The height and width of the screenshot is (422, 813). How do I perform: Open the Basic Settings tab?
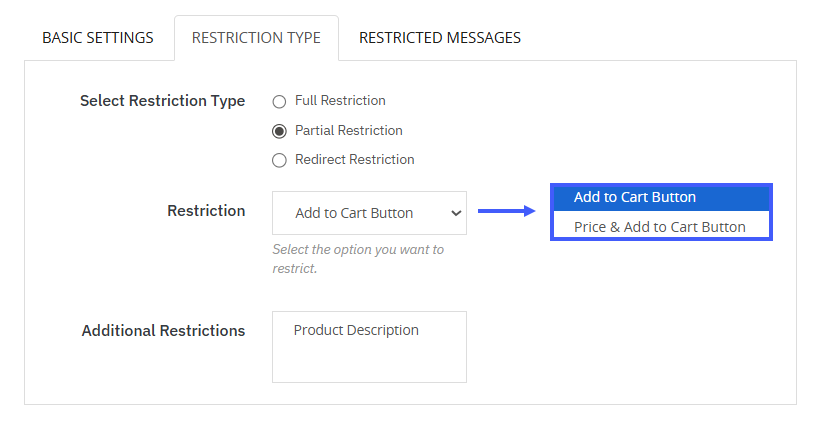tap(98, 38)
